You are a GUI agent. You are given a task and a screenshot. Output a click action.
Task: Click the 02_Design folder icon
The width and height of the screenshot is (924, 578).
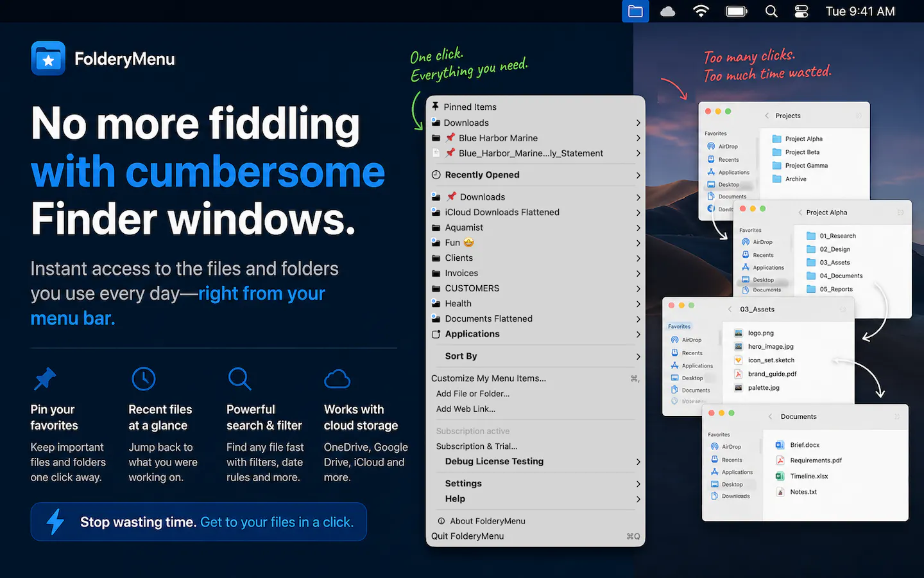tap(811, 249)
